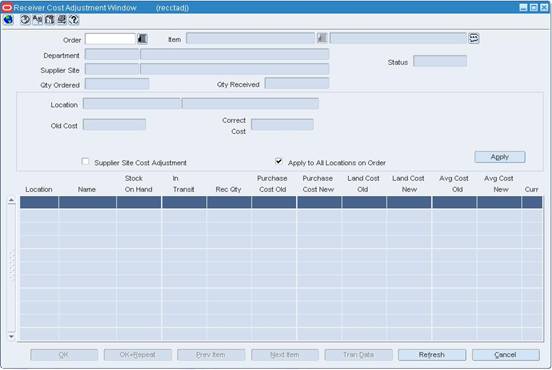Click the Qty Received field
This screenshot has width=552, height=370.
pyautogui.click(x=297, y=84)
